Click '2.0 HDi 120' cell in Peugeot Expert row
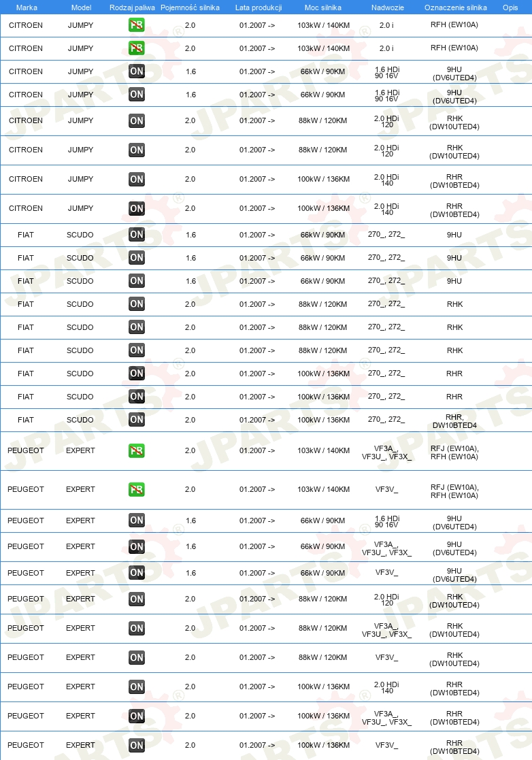 386,600
